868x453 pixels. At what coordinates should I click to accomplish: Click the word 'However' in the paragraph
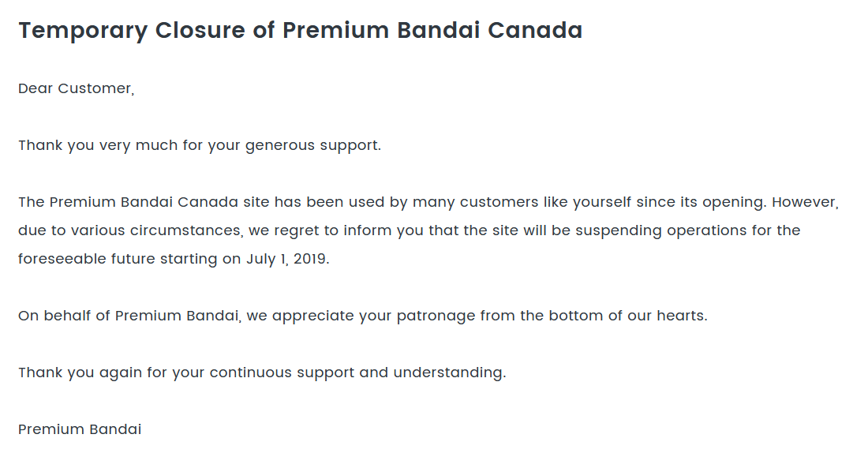coord(805,202)
